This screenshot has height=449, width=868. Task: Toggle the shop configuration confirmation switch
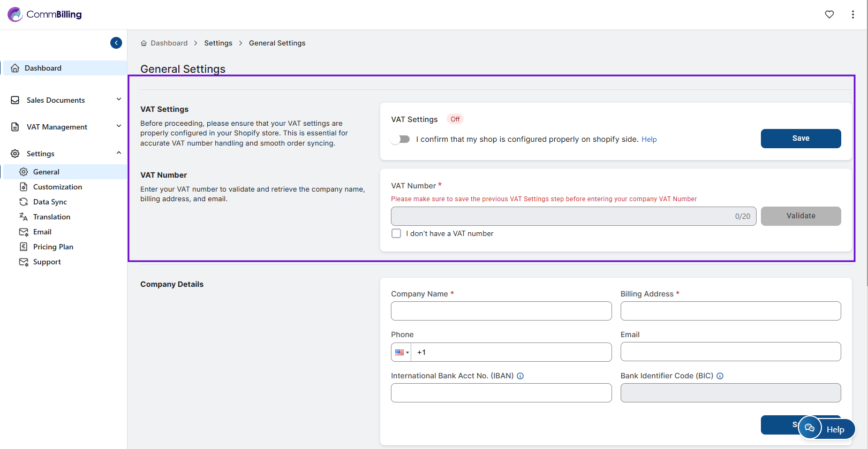click(x=400, y=139)
